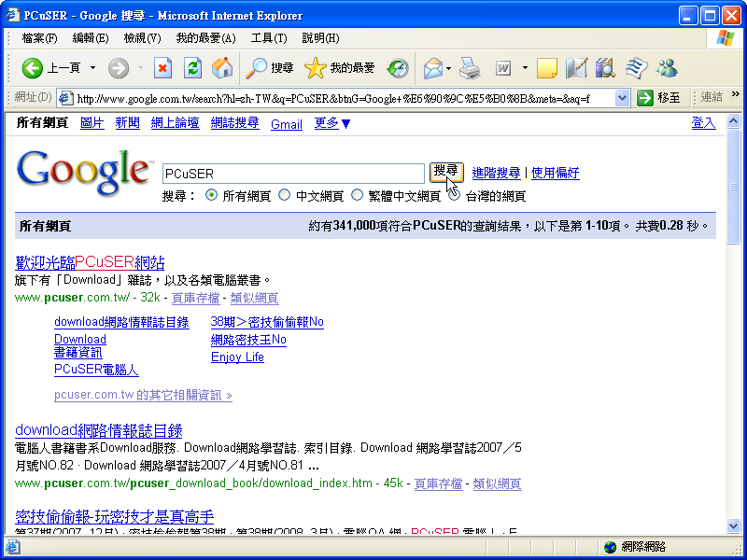Viewport: 747px width, 560px height.
Task: Open the Edit with Word dropdown arrow
Action: click(x=525, y=68)
